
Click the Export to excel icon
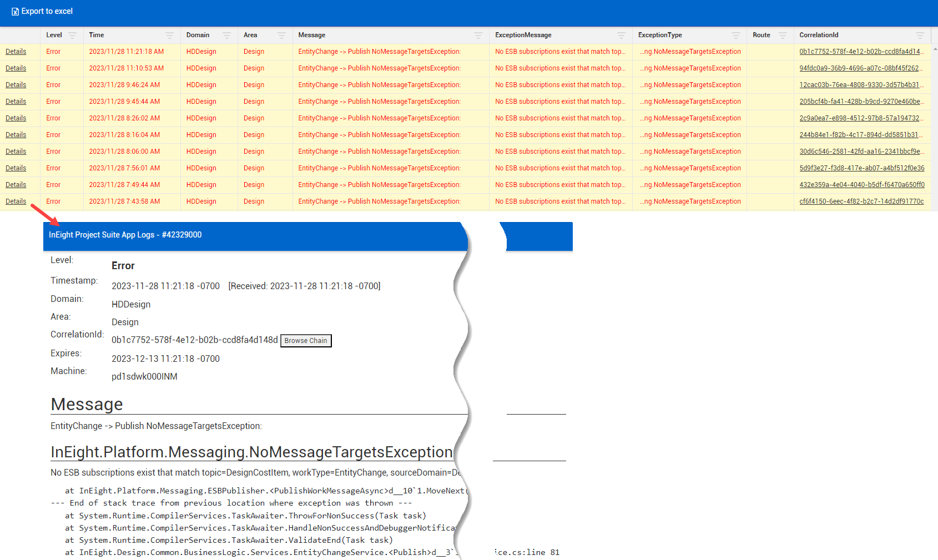pos(15,12)
